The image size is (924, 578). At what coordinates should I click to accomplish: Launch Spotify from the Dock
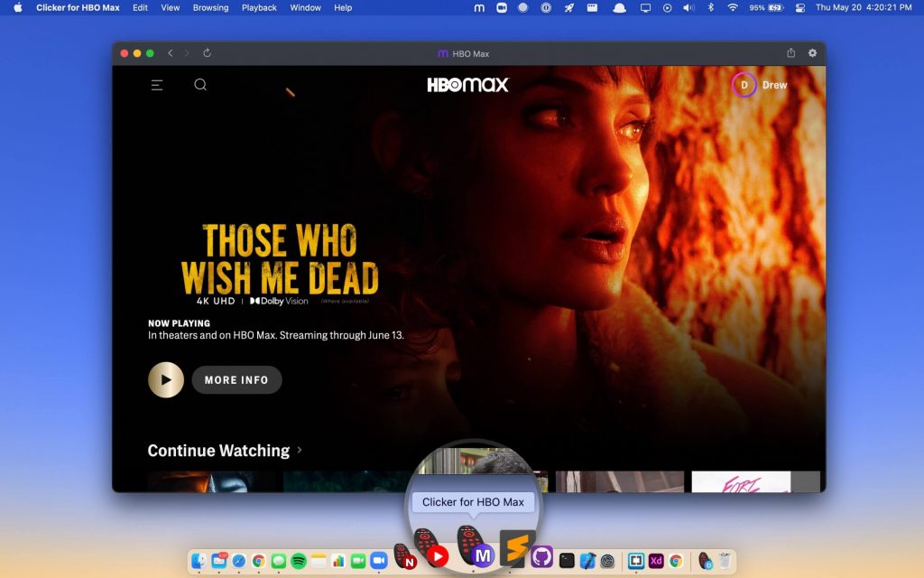click(299, 560)
